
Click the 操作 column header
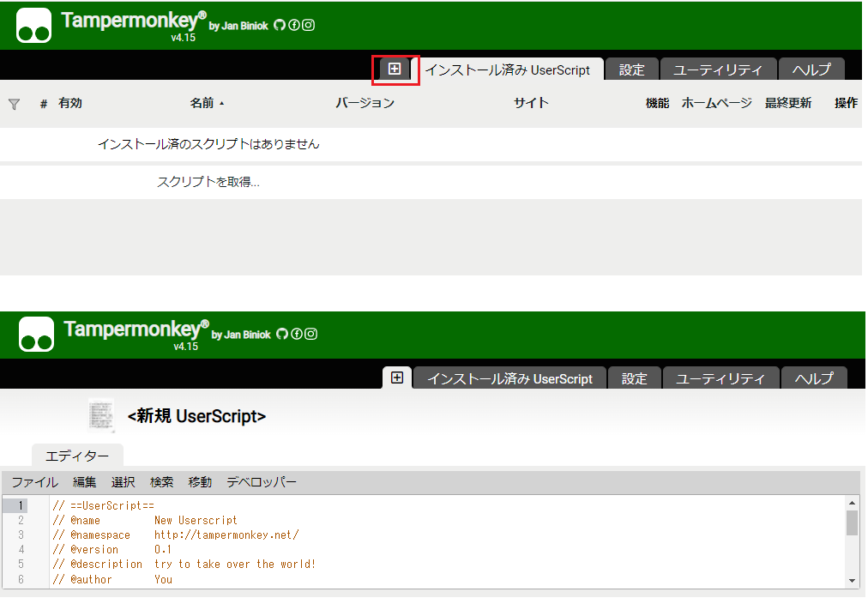(846, 103)
